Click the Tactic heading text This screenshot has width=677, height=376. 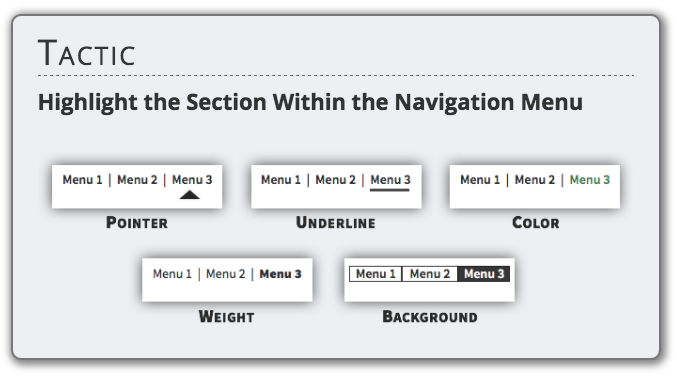click(x=87, y=53)
